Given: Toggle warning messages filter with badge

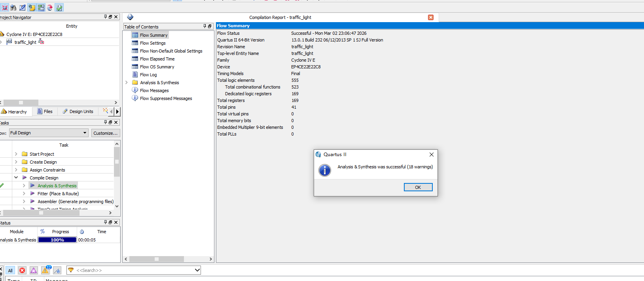Looking at the screenshot, I should [46, 270].
